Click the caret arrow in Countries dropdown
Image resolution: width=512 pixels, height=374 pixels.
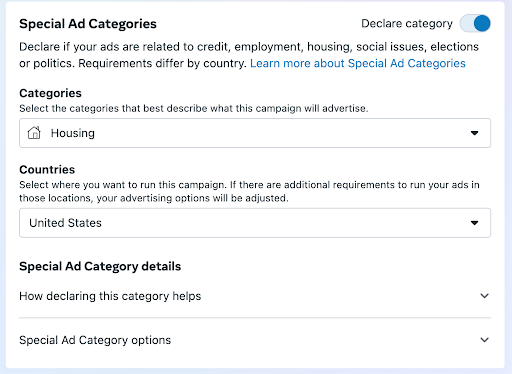click(x=474, y=223)
